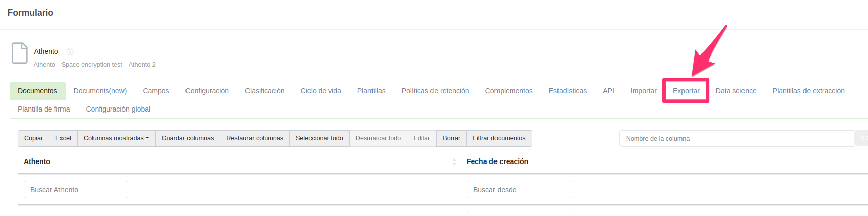This screenshot has height=216, width=868.
Task: Focus the Buscar Athento search field
Action: point(76,190)
